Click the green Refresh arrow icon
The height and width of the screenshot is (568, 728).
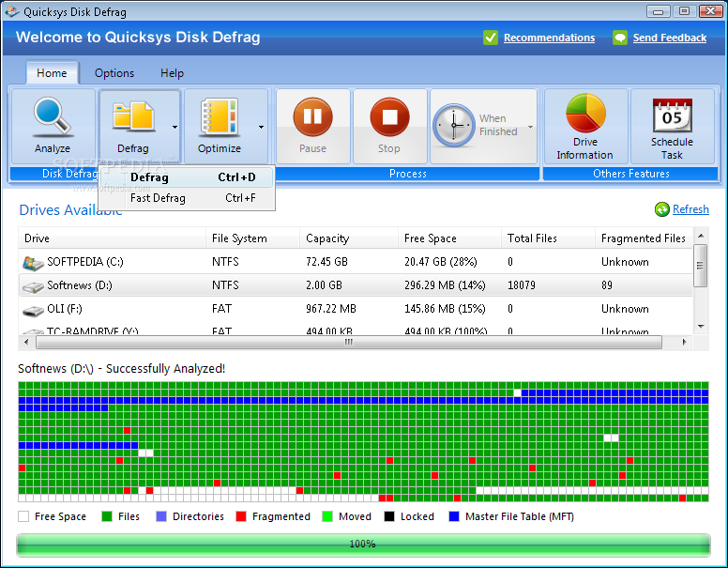tap(662, 209)
